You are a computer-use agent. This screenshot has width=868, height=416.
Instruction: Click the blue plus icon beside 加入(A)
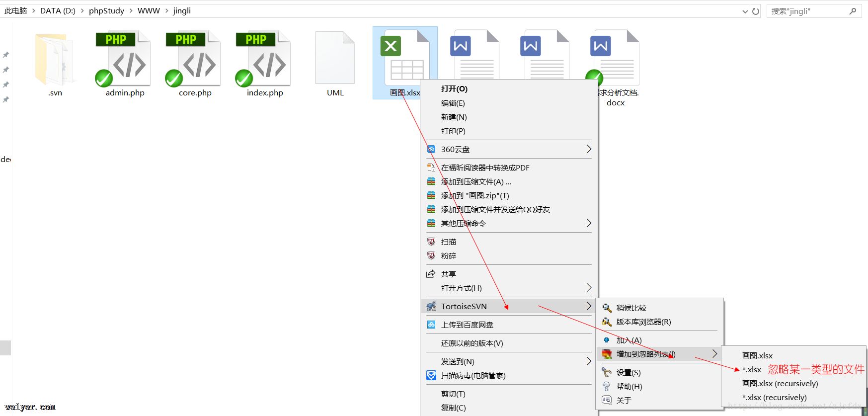(x=607, y=340)
